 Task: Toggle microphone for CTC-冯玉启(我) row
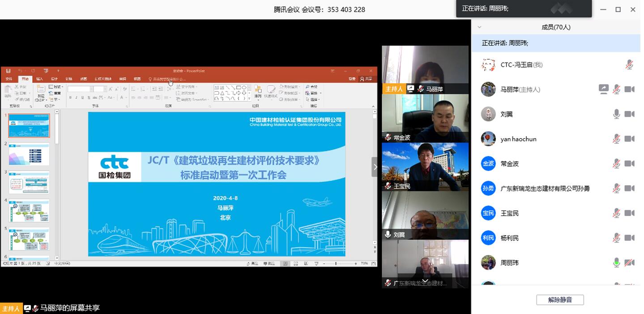[x=629, y=65]
